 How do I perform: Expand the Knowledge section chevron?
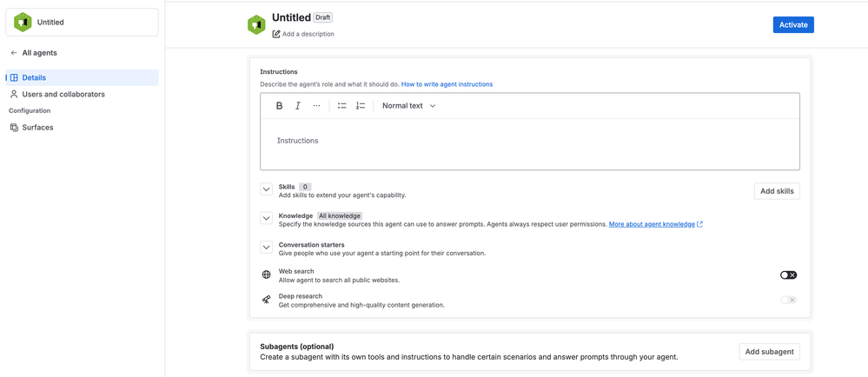266,218
